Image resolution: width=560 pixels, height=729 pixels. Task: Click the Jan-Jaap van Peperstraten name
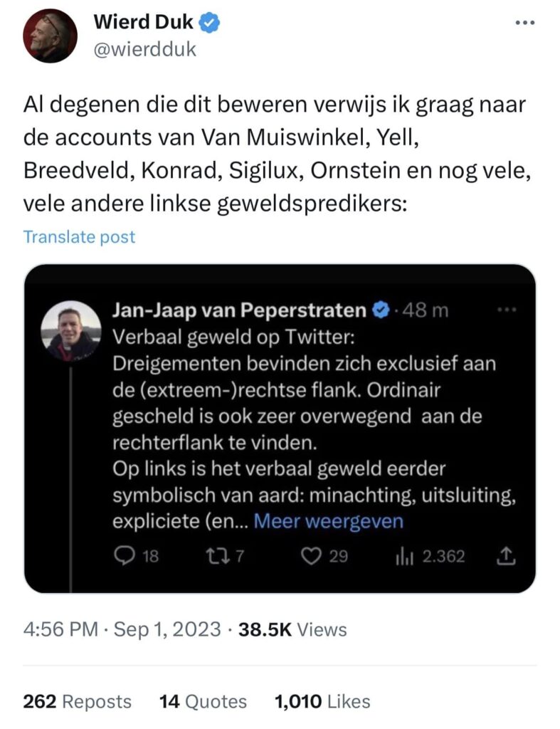coord(239,310)
